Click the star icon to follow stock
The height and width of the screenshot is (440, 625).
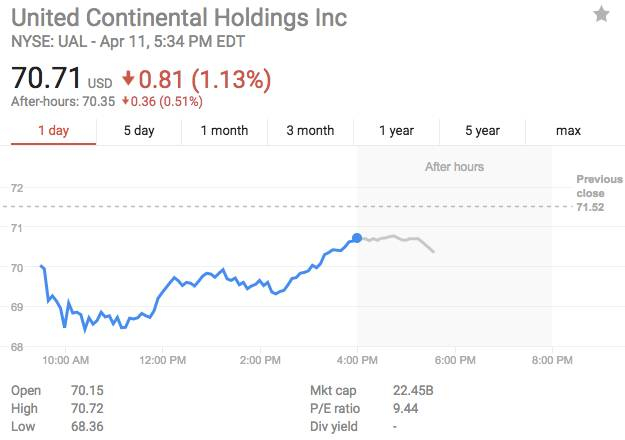tap(601, 14)
